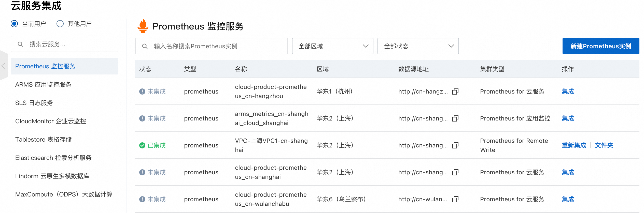The image size is (644, 213).
Task: Open ARMS 应用监控服务 in sidebar
Action: point(43,85)
